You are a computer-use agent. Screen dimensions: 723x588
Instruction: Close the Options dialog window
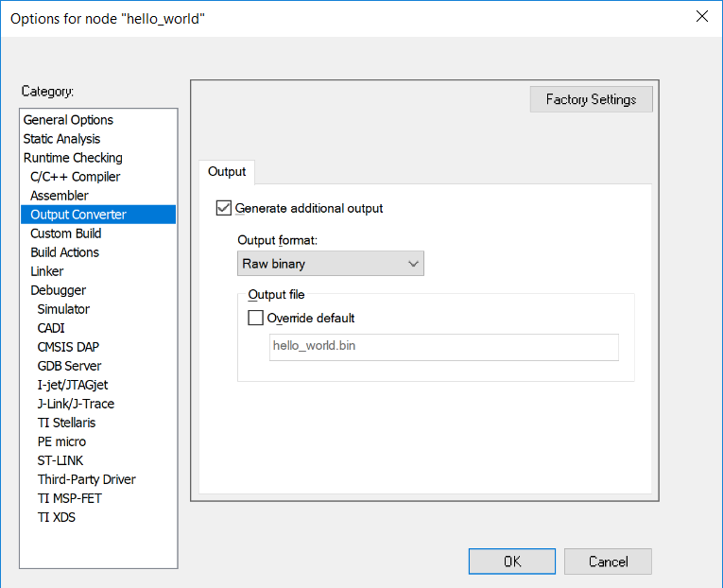(701, 16)
